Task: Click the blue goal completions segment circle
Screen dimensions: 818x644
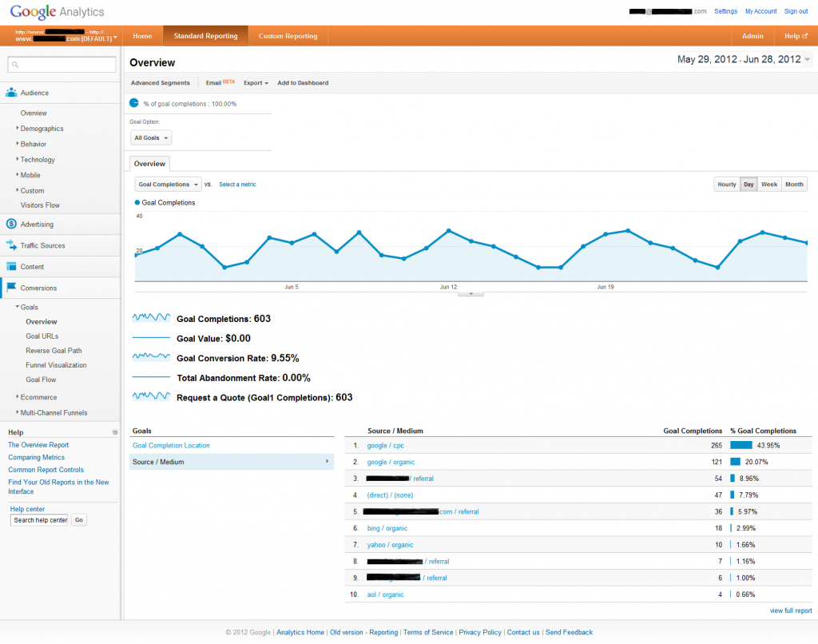Action: [134, 103]
